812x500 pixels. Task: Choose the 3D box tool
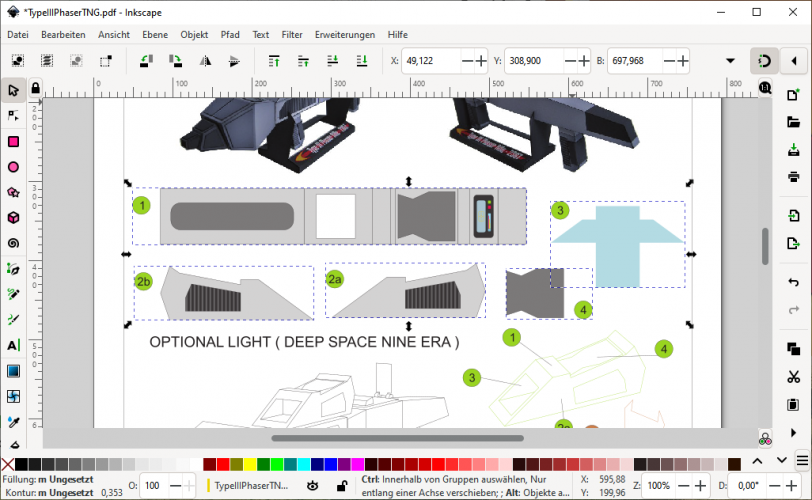click(x=13, y=218)
